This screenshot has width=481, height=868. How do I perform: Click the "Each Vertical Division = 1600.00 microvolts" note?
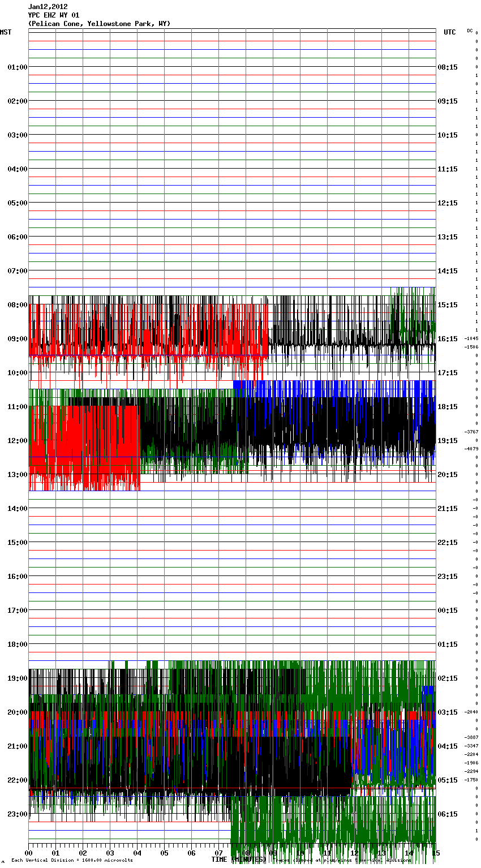[x=72, y=861]
